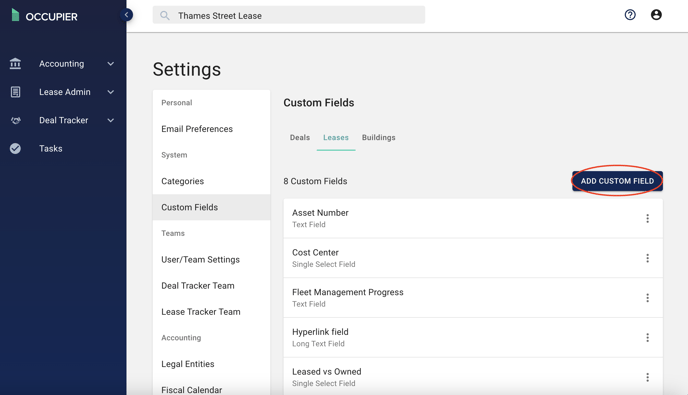This screenshot has height=395, width=688.
Task: Expand the Accounting menu chevron
Action: click(x=111, y=64)
